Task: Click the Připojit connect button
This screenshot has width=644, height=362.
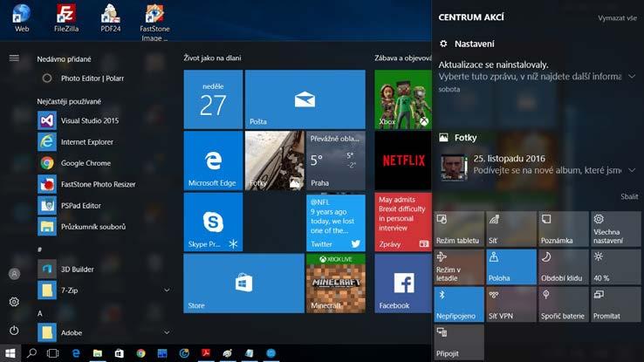Action: [459, 342]
